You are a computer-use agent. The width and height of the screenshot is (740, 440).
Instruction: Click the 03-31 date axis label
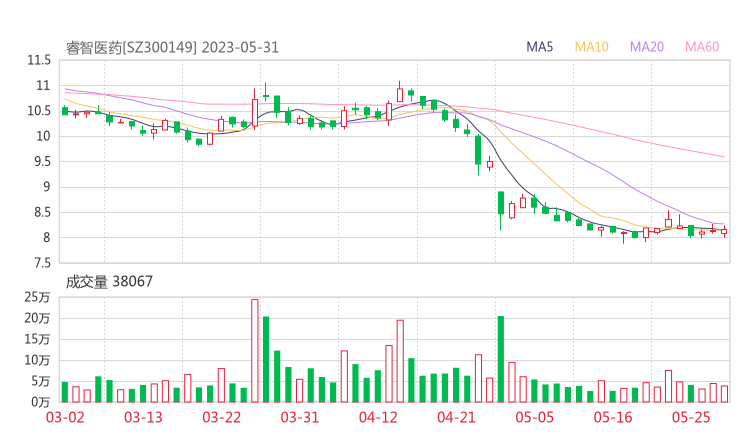tap(300, 417)
